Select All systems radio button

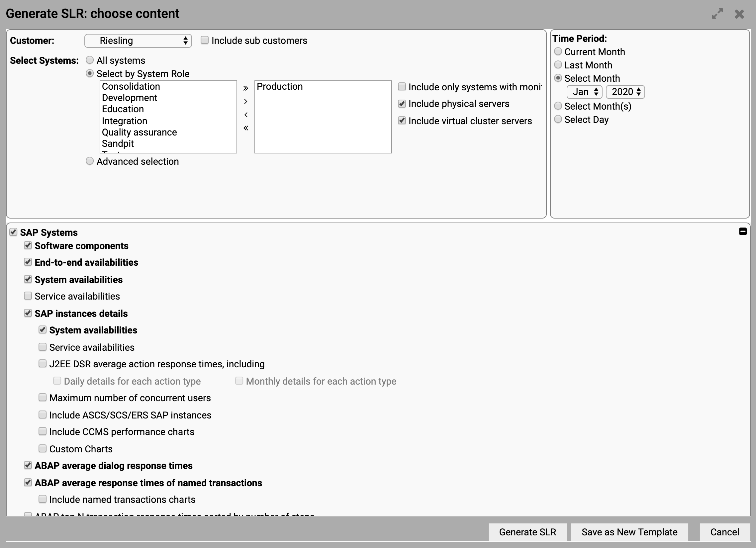coord(90,60)
